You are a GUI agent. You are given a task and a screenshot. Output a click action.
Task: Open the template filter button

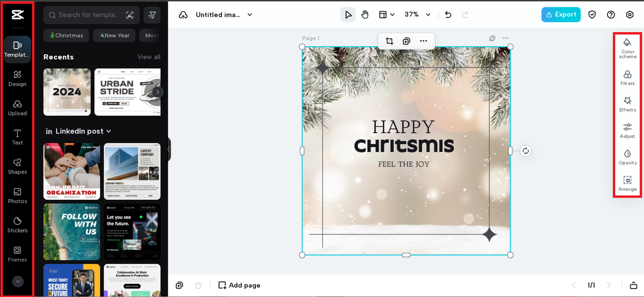tap(152, 15)
